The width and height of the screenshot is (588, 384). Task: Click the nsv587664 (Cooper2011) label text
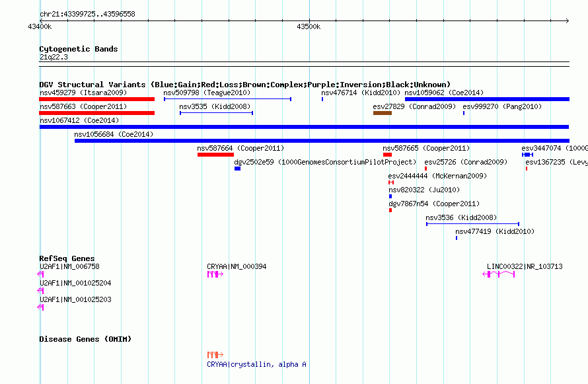[240, 148]
